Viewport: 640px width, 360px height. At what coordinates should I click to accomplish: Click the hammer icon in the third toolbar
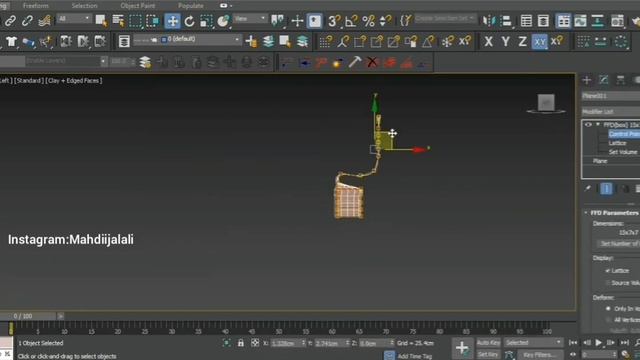point(355,62)
